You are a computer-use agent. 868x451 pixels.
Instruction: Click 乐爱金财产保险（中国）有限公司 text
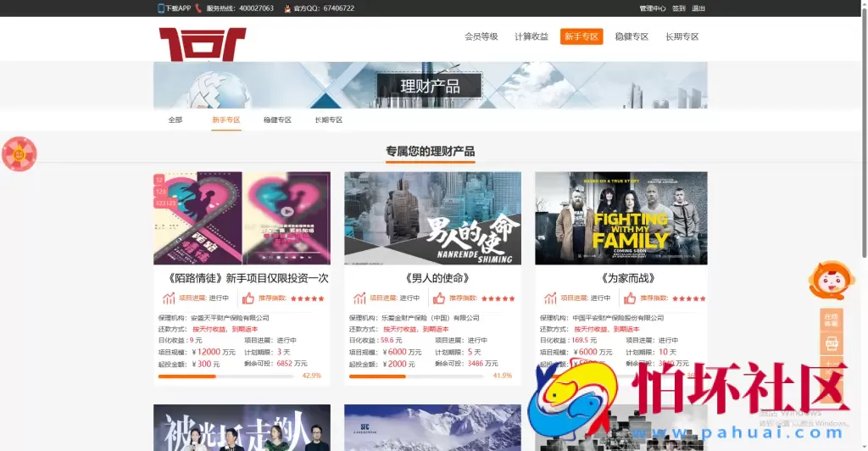click(x=430, y=318)
